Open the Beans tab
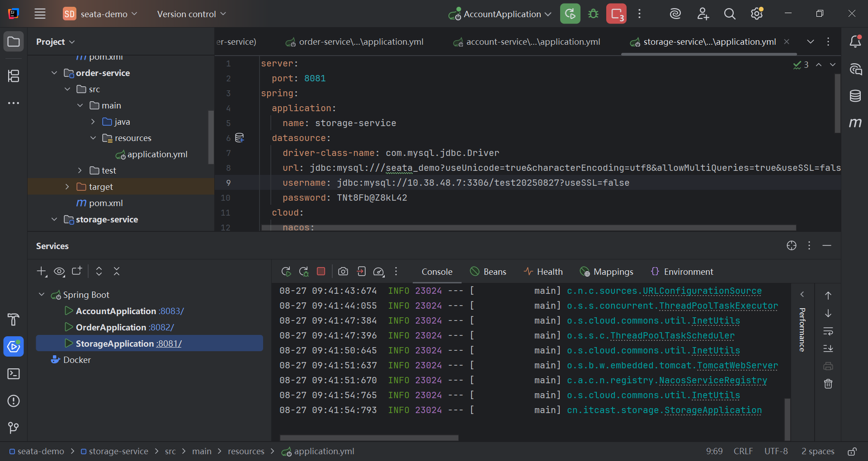The height and width of the screenshot is (461, 868). 488,272
